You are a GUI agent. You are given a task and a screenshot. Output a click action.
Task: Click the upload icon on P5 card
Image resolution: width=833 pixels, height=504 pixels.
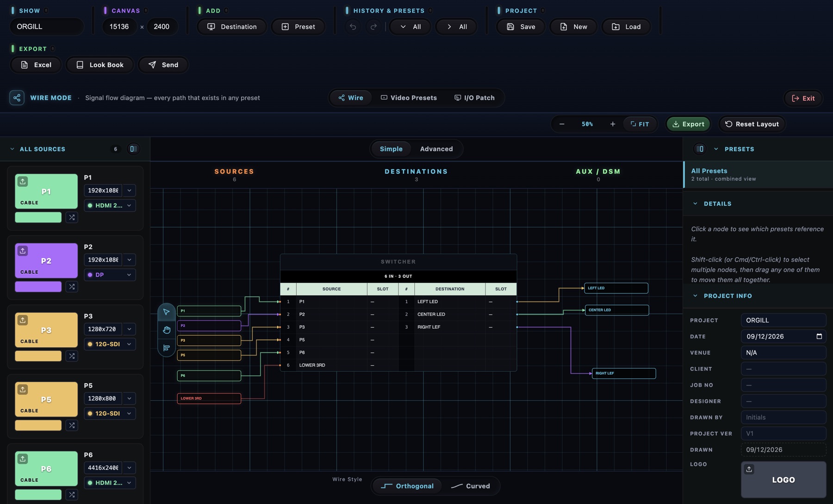coord(23,390)
